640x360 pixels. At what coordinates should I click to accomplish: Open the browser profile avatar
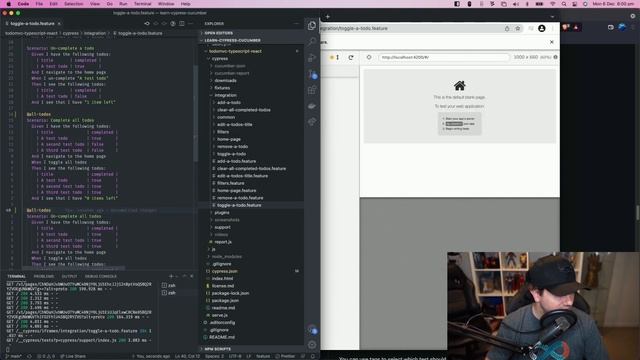pos(542,28)
